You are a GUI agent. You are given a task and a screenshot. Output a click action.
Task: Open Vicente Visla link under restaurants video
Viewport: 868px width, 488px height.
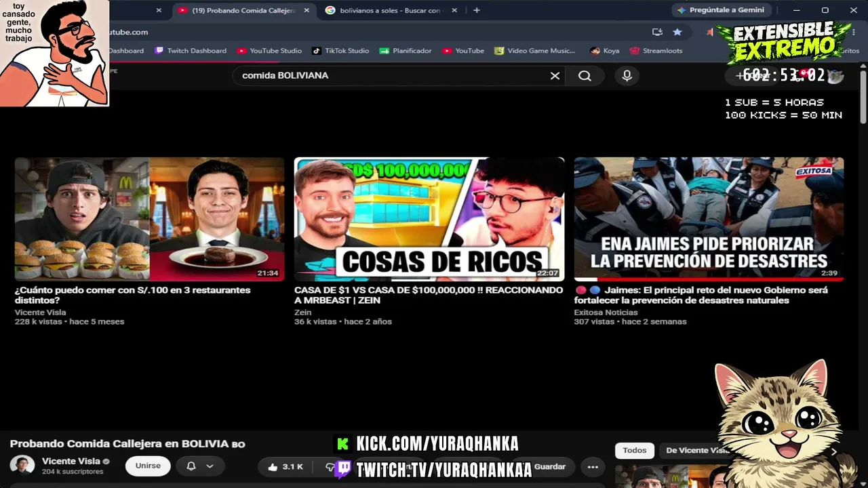point(41,312)
